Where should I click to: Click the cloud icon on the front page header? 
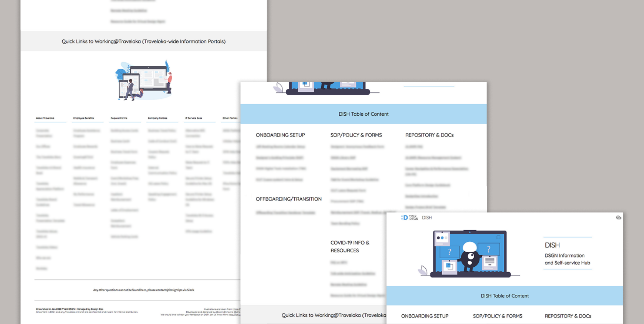point(619,218)
